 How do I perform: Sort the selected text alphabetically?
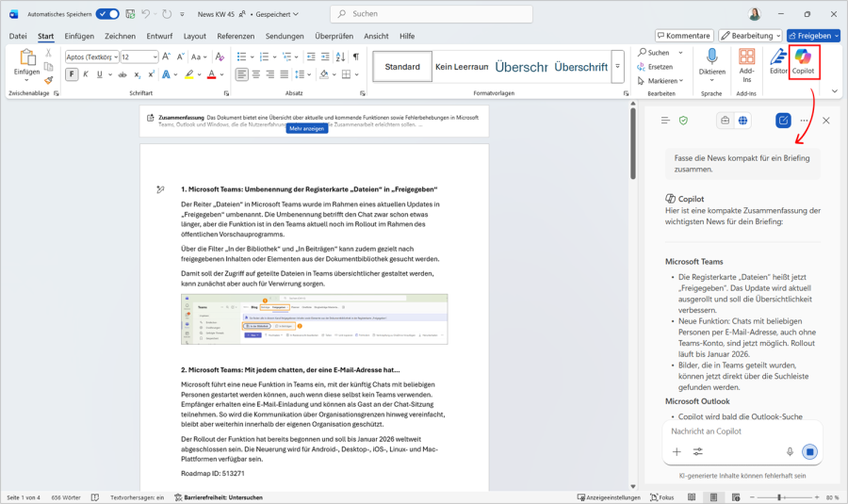pos(341,57)
